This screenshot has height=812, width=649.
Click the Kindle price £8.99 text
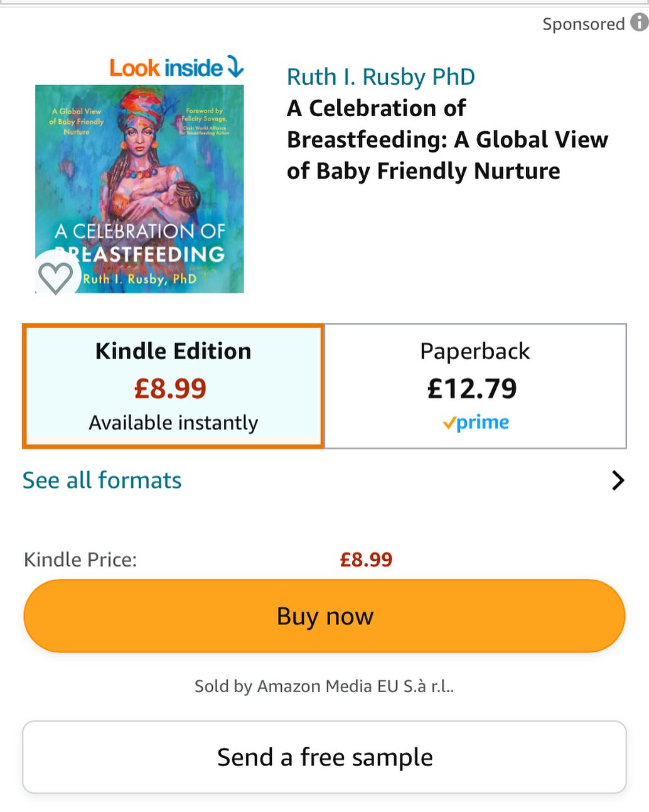click(366, 559)
